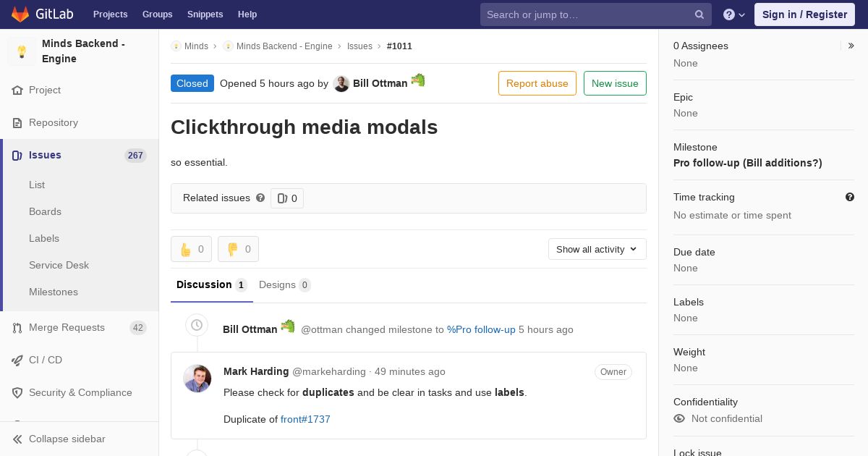Click the Closed status badge
Image resolution: width=868 pixels, height=456 pixels.
coord(192,83)
